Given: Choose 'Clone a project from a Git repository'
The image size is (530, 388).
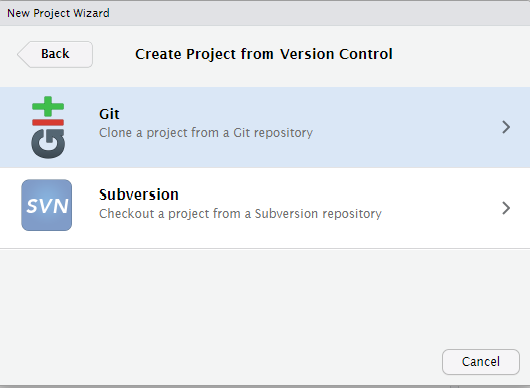Looking at the screenshot, I should (x=206, y=133).
